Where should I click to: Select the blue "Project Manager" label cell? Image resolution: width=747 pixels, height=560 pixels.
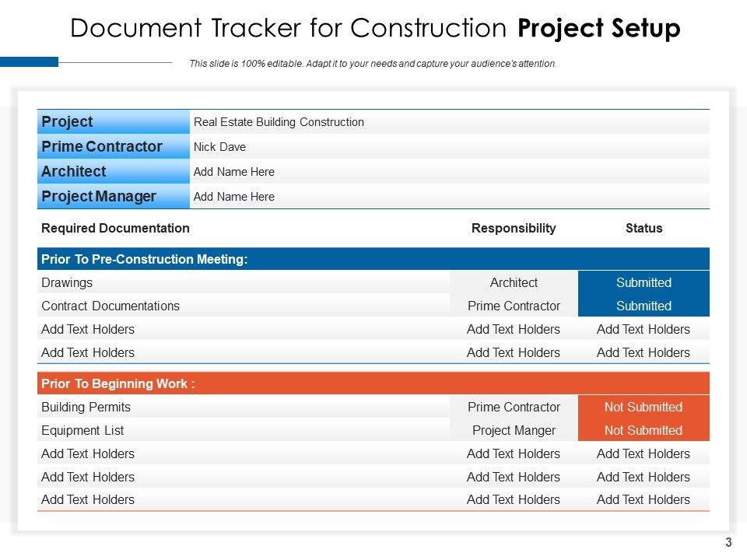pos(114,197)
